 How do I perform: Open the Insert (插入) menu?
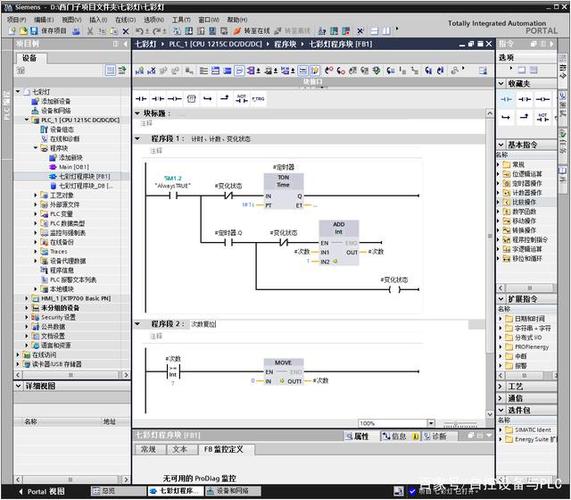click(98, 19)
